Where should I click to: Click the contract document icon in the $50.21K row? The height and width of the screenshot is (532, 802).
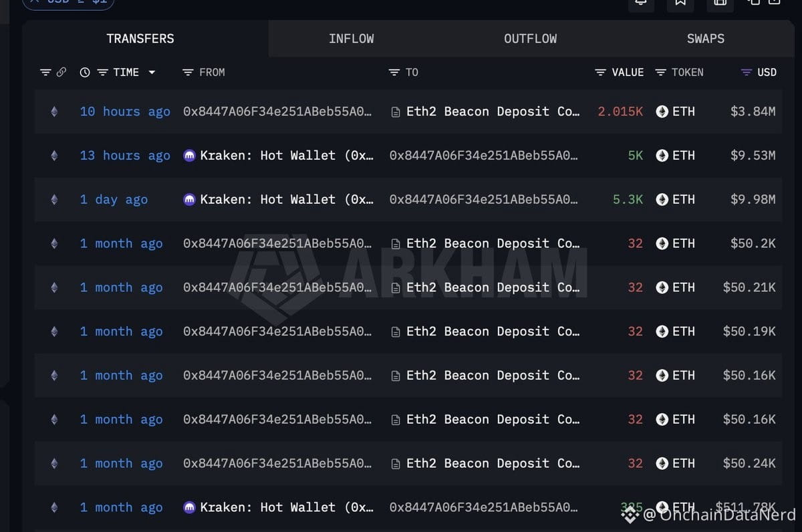396,287
